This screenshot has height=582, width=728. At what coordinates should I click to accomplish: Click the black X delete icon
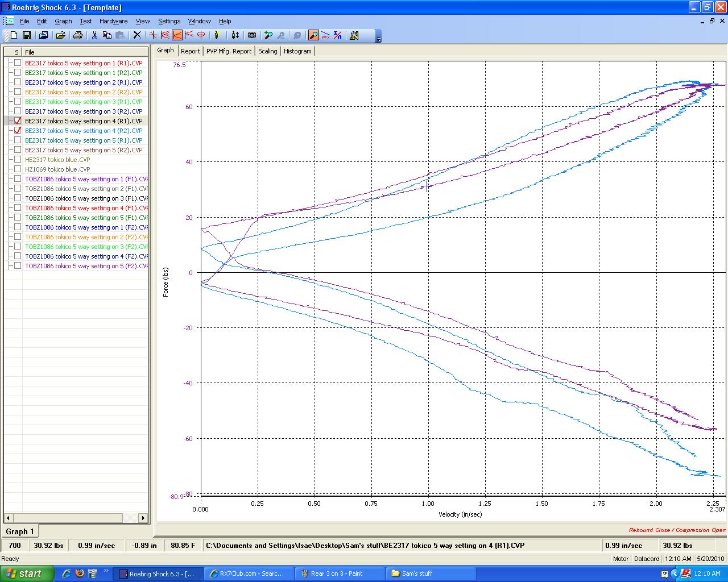coord(137,35)
